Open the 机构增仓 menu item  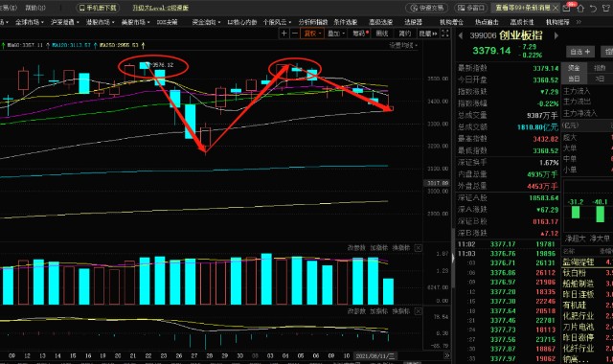pos(451,22)
